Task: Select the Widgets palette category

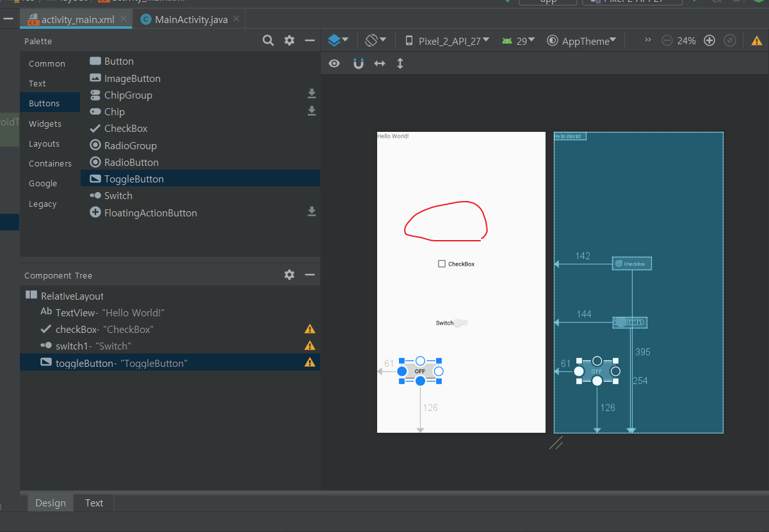Action: (50, 124)
